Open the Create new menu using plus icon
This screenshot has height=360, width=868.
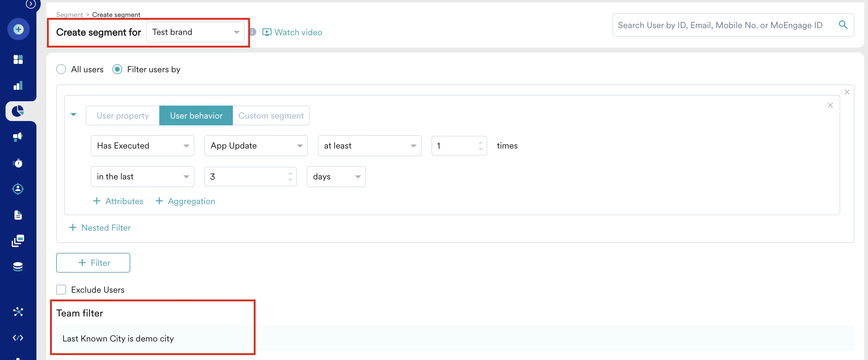[x=18, y=29]
